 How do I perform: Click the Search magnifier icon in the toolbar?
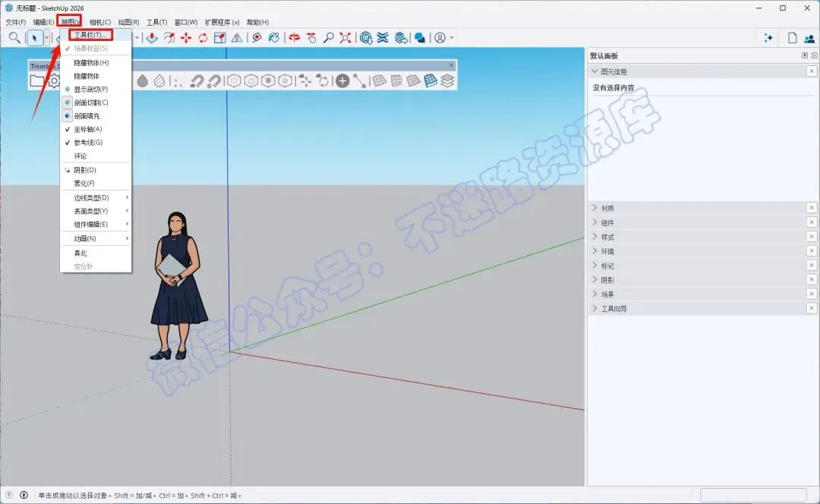(x=14, y=38)
